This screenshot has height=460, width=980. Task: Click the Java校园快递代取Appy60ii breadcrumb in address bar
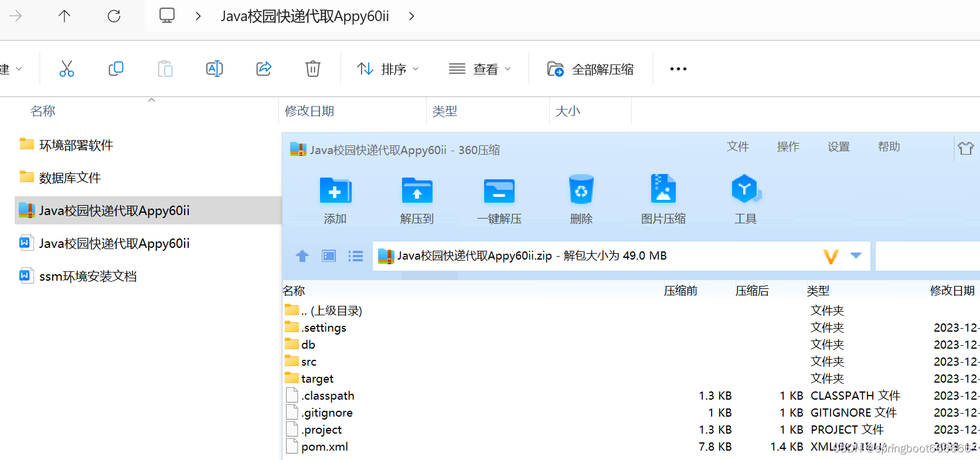pos(305,16)
